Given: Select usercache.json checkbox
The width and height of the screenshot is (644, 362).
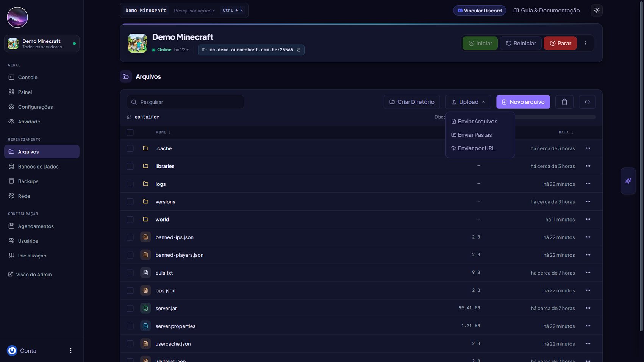Looking at the screenshot, I should pos(130,344).
